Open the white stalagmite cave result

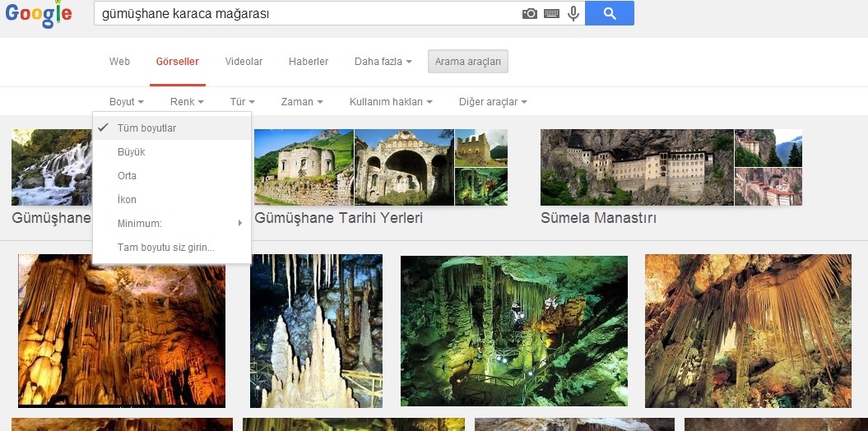point(316,331)
